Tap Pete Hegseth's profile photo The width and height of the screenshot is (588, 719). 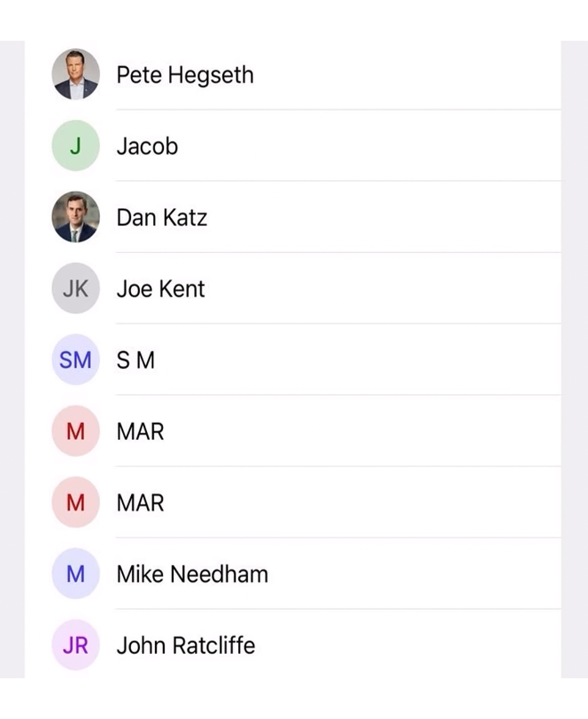tap(76, 74)
